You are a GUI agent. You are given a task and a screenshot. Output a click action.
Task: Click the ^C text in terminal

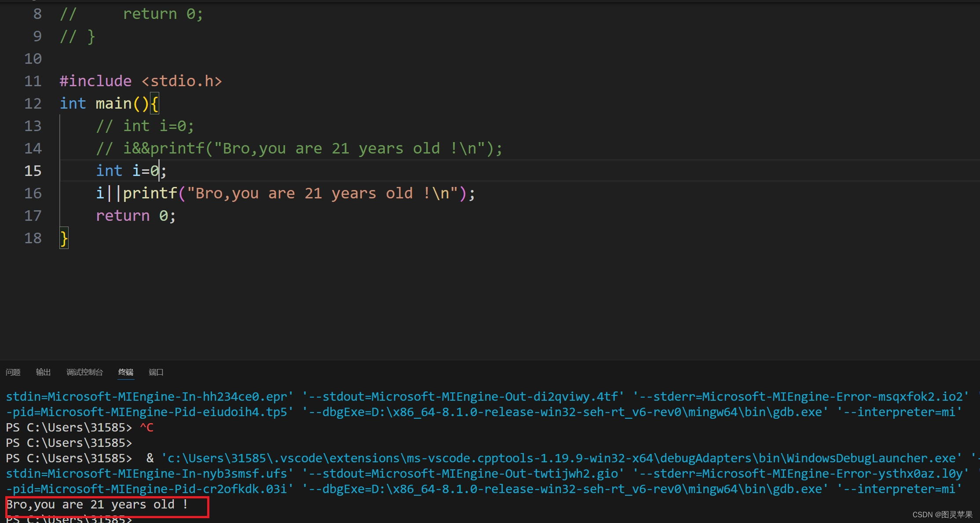pos(146,427)
